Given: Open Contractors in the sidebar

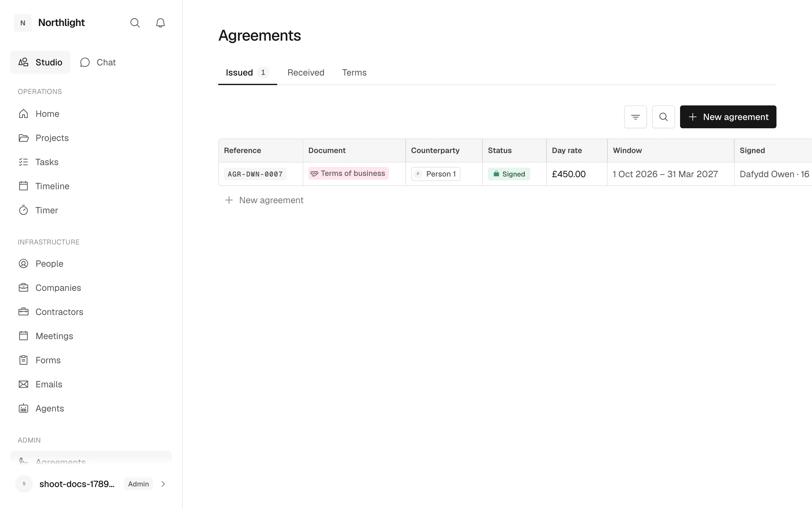Looking at the screenshot, I should [x=91, y=312].
